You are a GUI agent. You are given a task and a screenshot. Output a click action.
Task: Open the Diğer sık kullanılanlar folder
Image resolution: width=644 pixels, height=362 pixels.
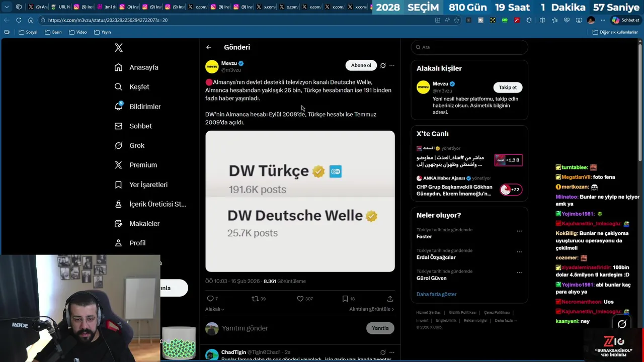click(615, 32)
